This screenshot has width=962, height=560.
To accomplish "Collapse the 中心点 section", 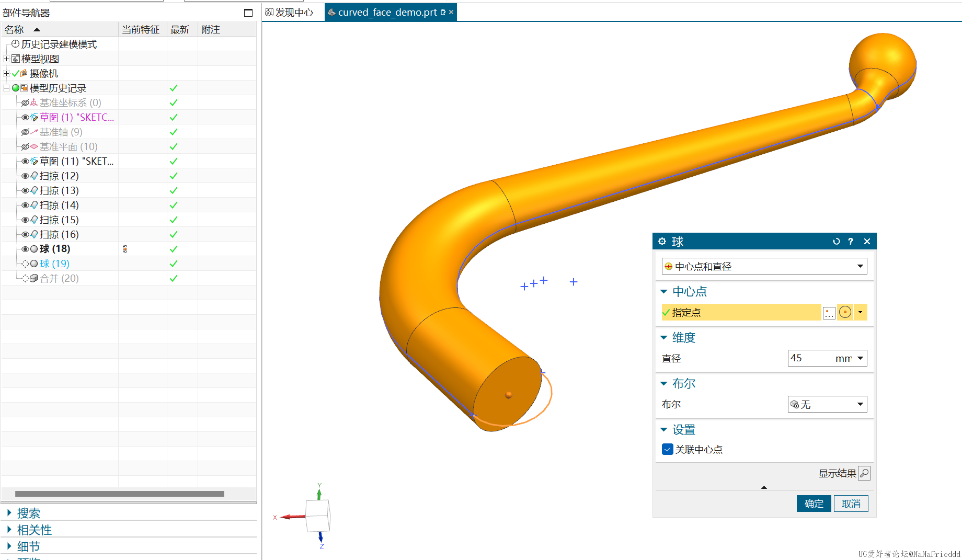I will [x=664, y=291].
